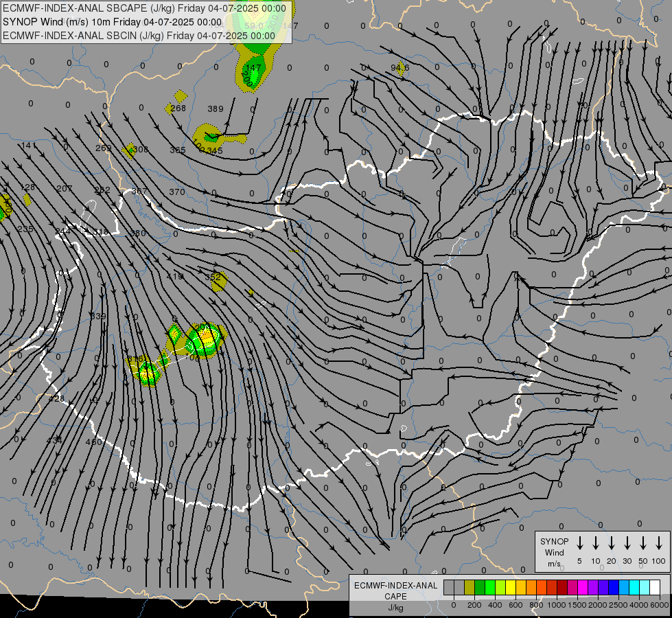Click the 434 CAPE value on map

coord(54,440)
